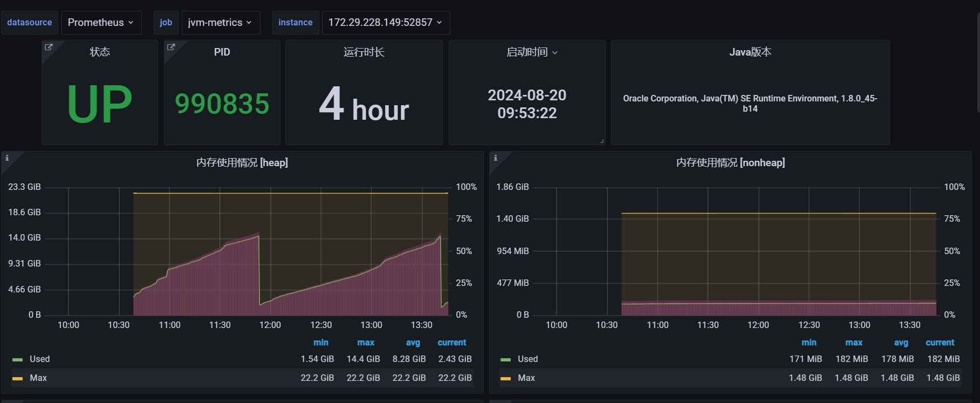Screen dimensions: 980x403
Task: Show info icon of heap memory panel
Action: pyautogui.click(x=7, y=158)
